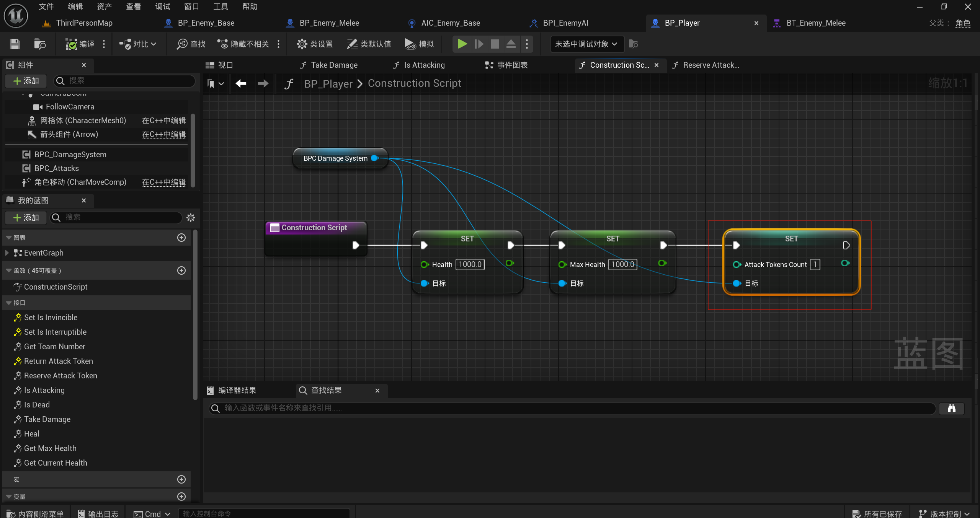Click the Find magnifier toolbar icon
The height and width of the screenshot is (518, 980).
(x=182, y=44)
